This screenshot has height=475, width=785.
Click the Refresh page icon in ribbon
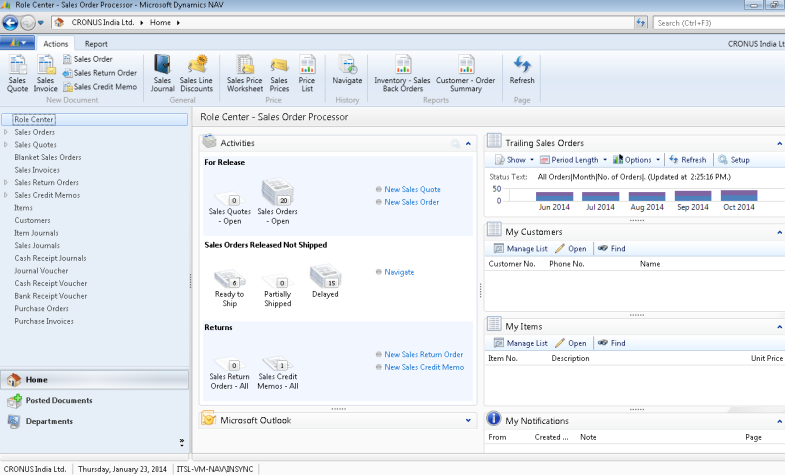click(522, 70)
